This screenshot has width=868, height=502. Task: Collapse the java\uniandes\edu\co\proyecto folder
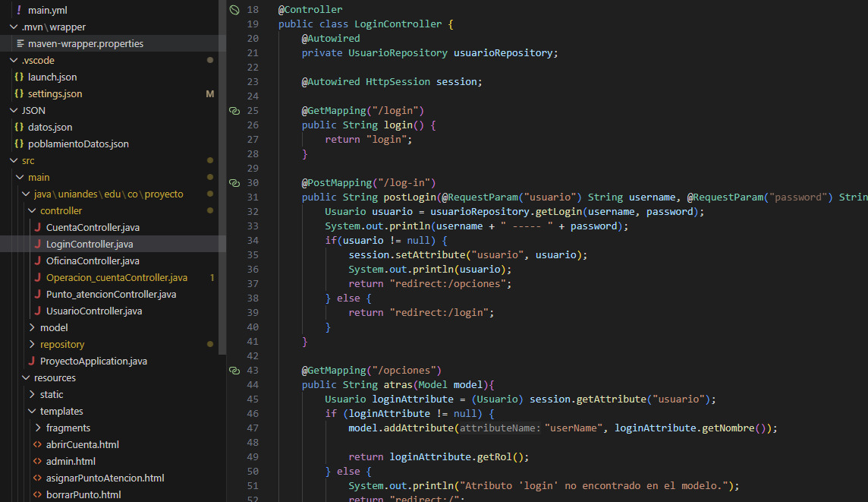[26, 194]
